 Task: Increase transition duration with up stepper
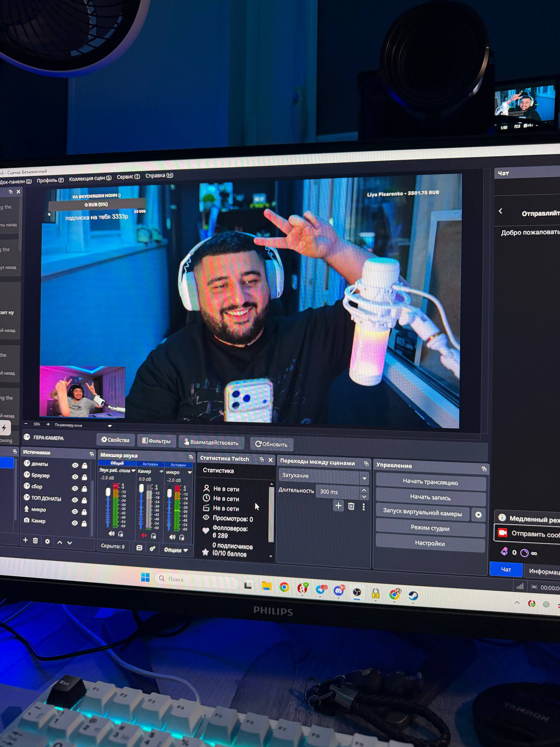(364, 490)
